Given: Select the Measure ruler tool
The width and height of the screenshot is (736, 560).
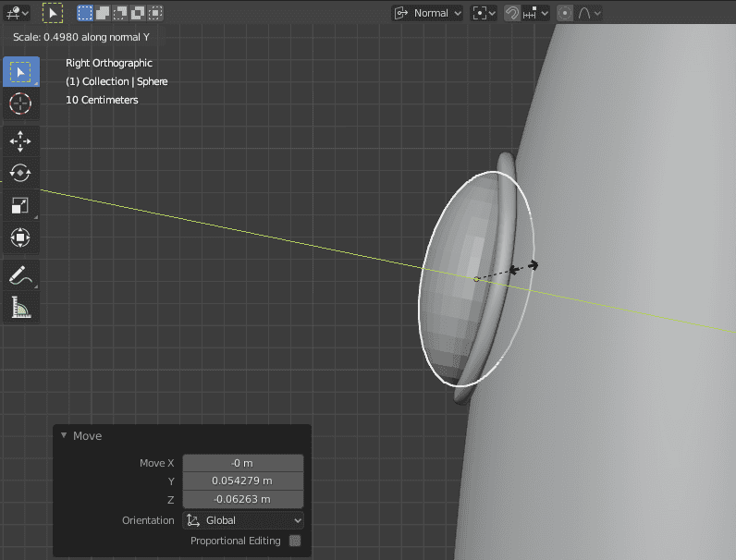Looking at the screenshot, I should click(21, 307).
